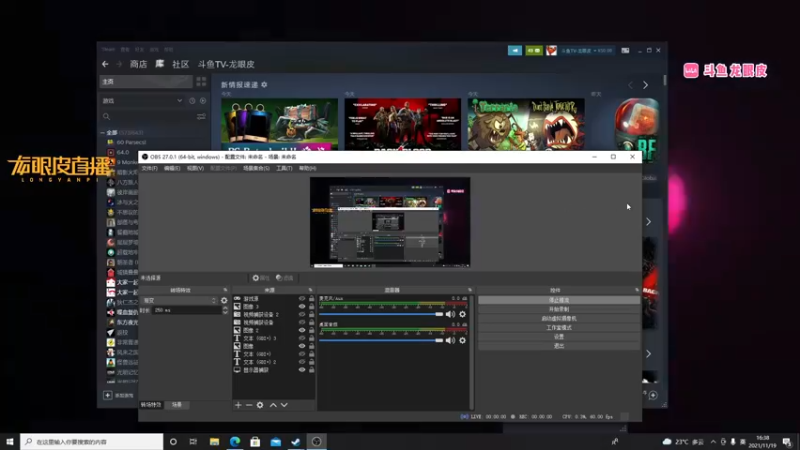
Task: Toggle visibility of 文本 (GDI+) 3 source
Action: coord(302,338)
